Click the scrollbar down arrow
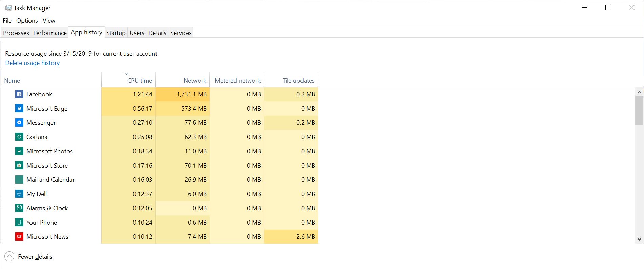 tap(639, 239)
